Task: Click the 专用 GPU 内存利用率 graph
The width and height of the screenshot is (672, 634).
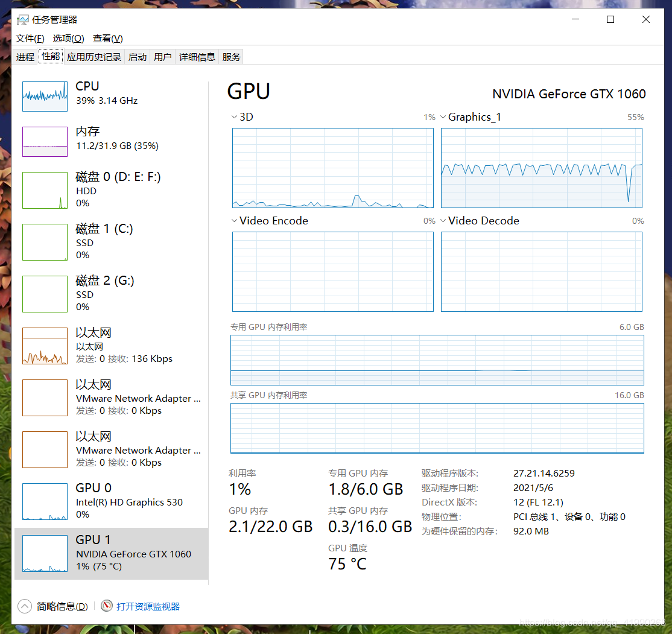Action: pos(437,360)
